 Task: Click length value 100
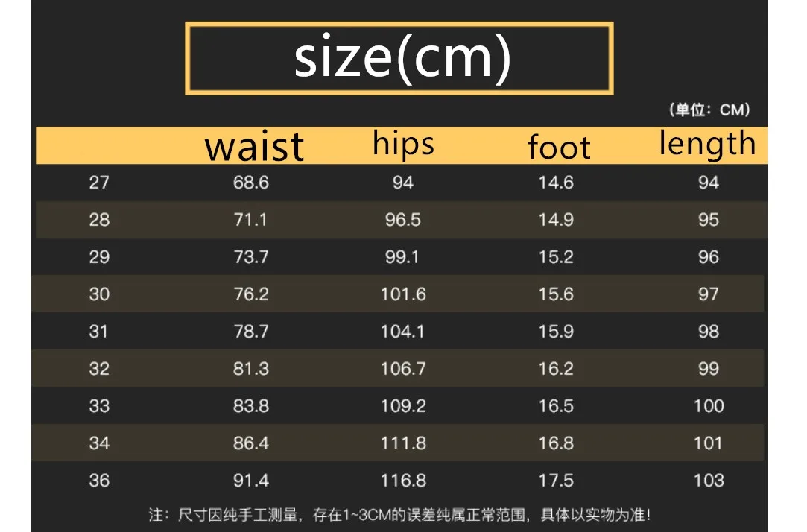pos(709,406)
